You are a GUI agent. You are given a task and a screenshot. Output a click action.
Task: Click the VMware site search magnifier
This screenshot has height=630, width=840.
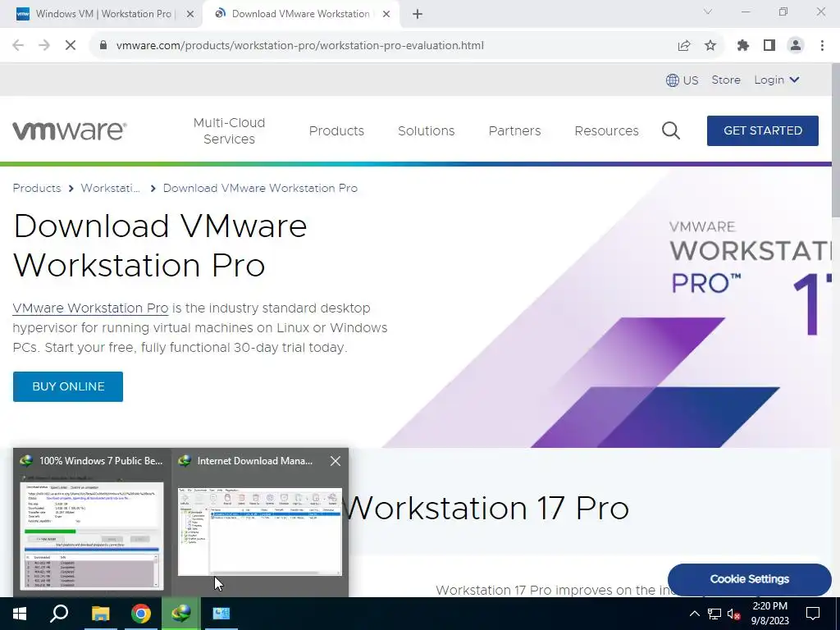[671, 130]
